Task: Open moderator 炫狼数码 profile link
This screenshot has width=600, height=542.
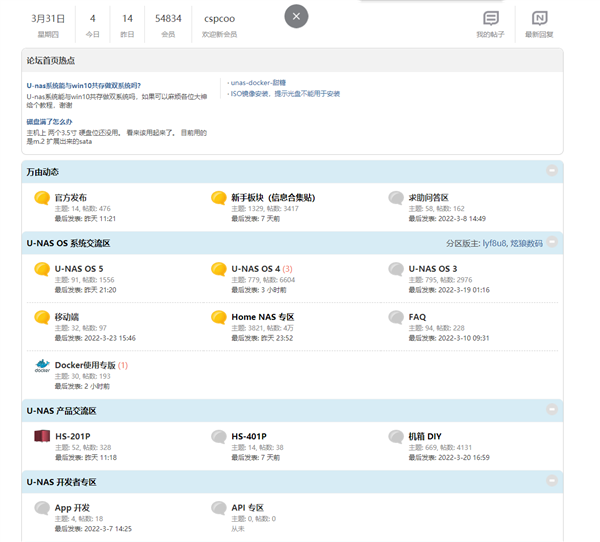Action: pyautogui.click(x=527, y=243)
